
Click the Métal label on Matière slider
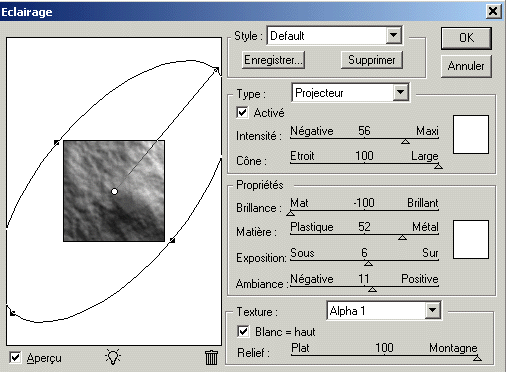[x=425, y=227]
